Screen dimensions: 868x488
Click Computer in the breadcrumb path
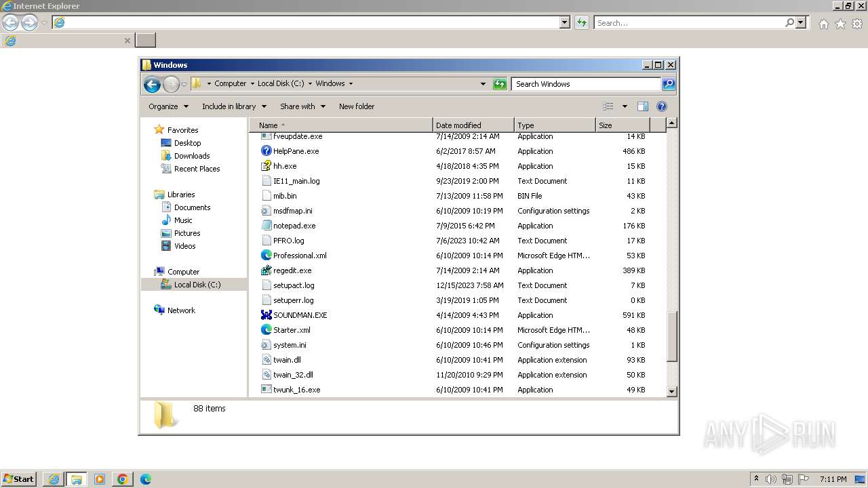(231, 84)
